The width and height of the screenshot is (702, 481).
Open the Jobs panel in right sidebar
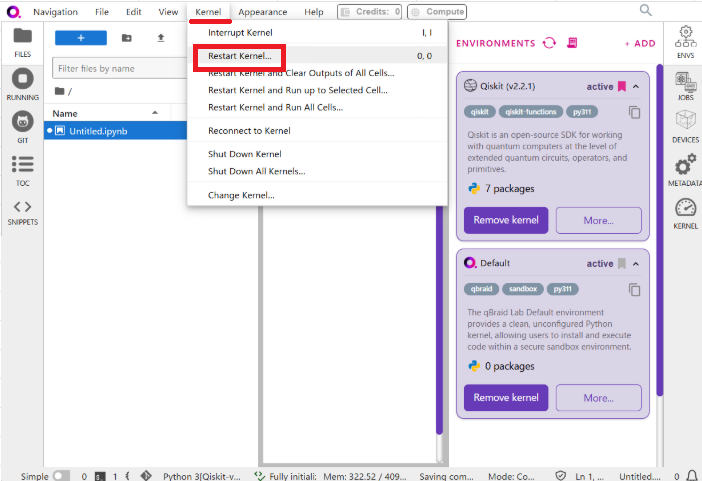pos(685,82)
